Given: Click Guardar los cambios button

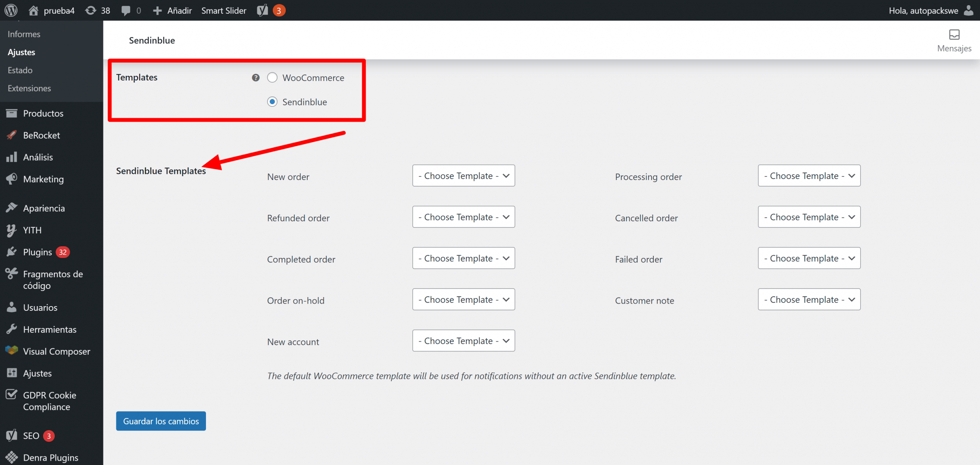Looking at the screenshot, I should 161,421.
